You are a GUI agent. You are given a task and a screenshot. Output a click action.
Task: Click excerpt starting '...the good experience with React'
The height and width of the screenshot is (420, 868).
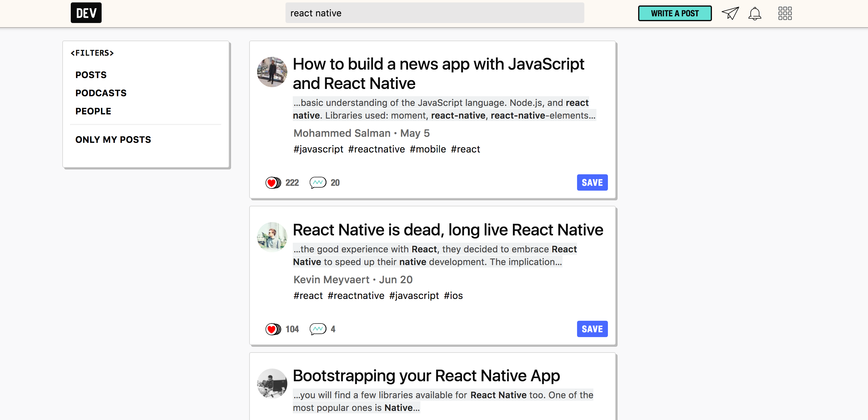[x=435, y=255]
